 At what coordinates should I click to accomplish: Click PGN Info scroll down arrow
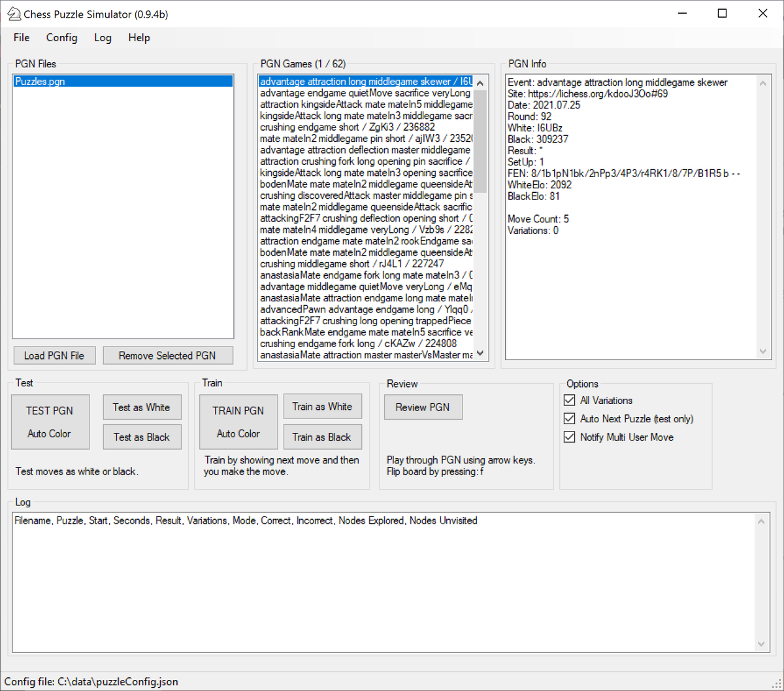pos(763,352)
